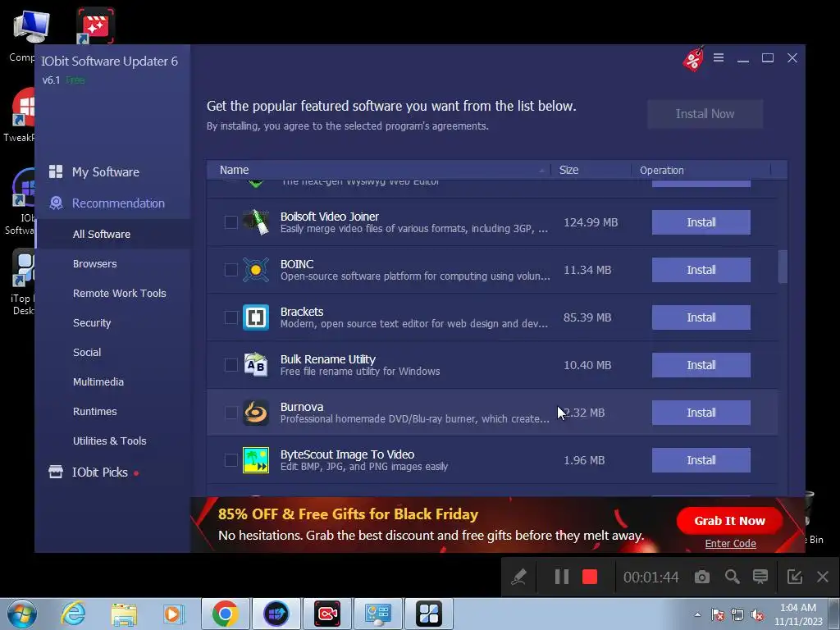Click the software list scrollbar thumb
840x630 pixels.
[783, 267]
